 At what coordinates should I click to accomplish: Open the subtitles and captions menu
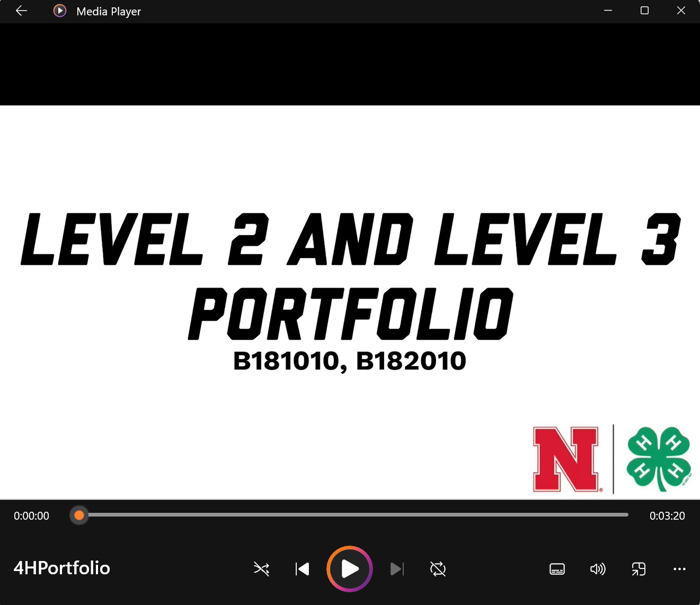[x=557, y=569]
